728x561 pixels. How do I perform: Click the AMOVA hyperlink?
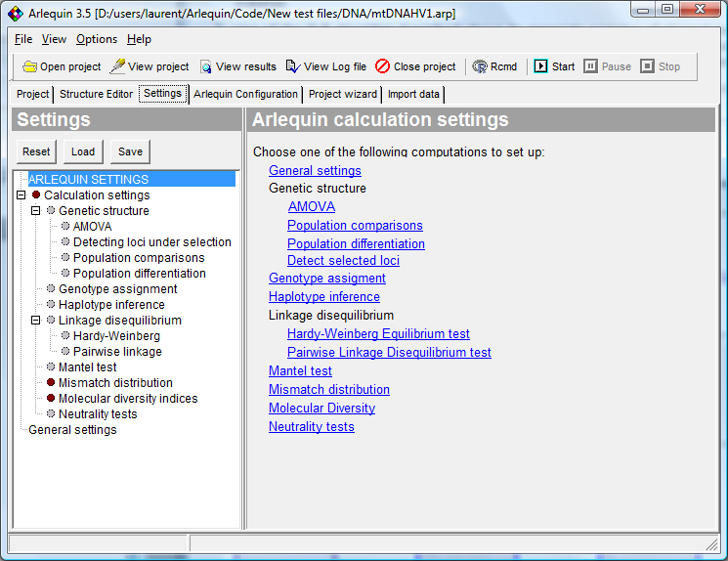pos(312,206)
